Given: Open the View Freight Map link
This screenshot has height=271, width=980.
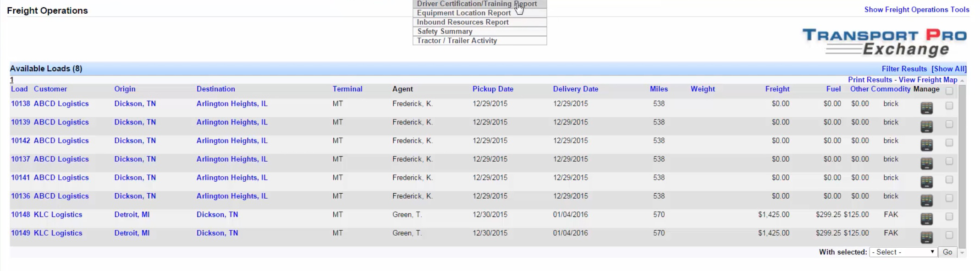Looking at the screenshot, I should point(928,80).
